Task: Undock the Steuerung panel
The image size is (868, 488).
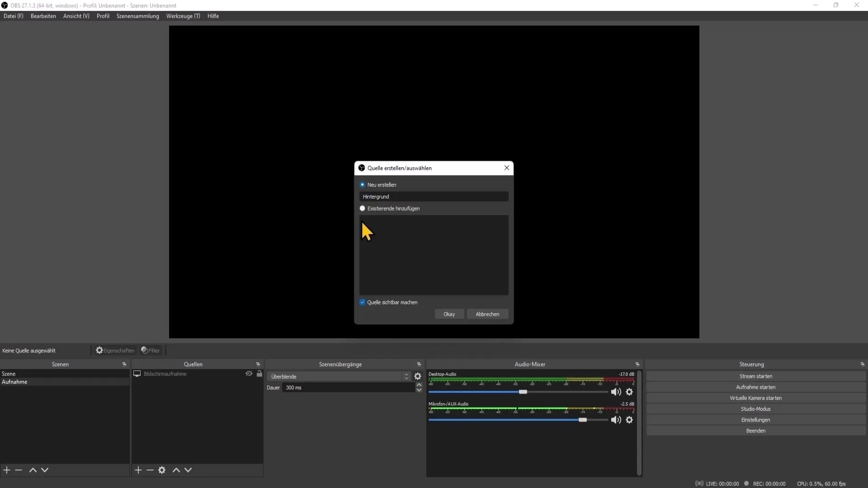Action: coord(863,364)
